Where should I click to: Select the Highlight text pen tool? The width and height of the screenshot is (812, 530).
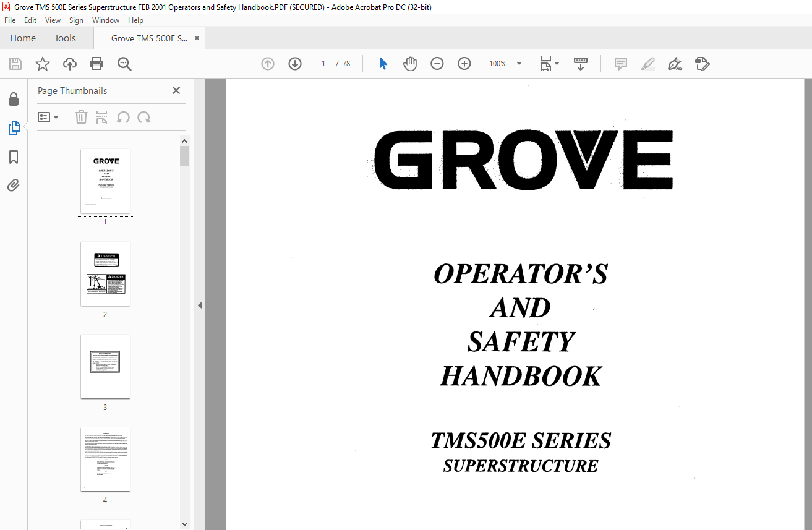[x=648, y=64]
